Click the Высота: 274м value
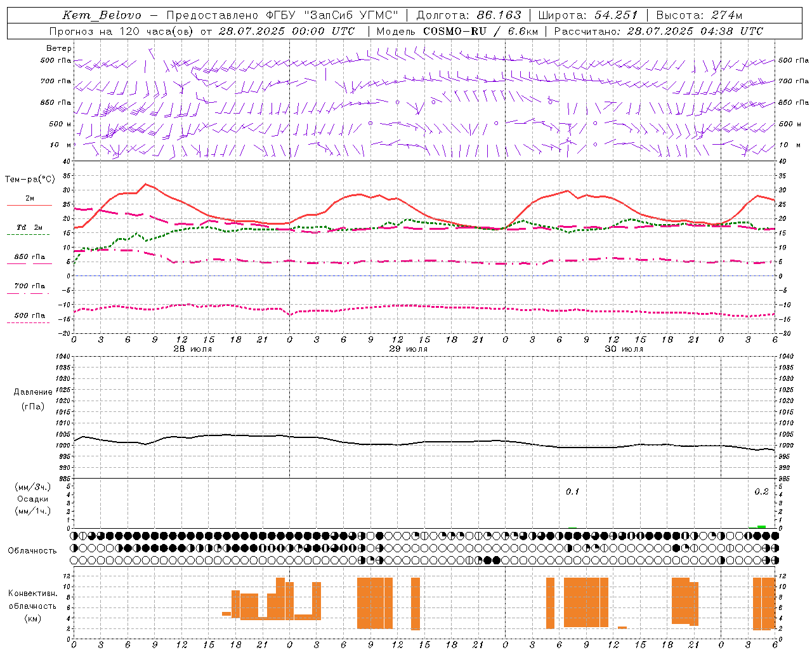The width and height of the screenshot is (812, 650). click(x=699, y=15)
